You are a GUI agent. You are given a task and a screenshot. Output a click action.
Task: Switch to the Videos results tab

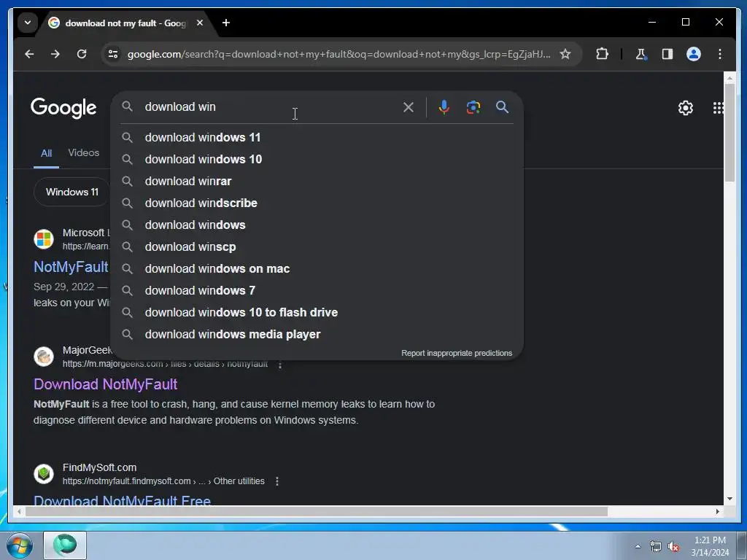point(84,153)
